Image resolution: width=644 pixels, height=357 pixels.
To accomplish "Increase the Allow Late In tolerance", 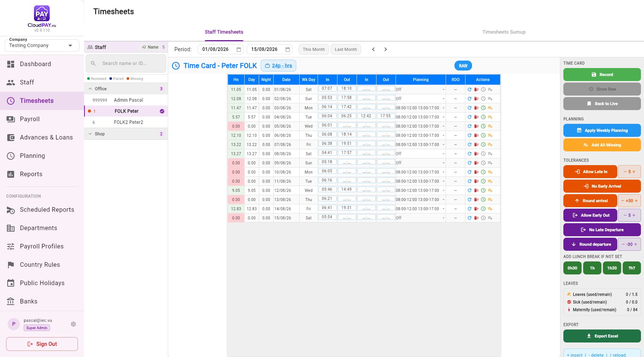I will pyautogui.click(x=634, y=172).
